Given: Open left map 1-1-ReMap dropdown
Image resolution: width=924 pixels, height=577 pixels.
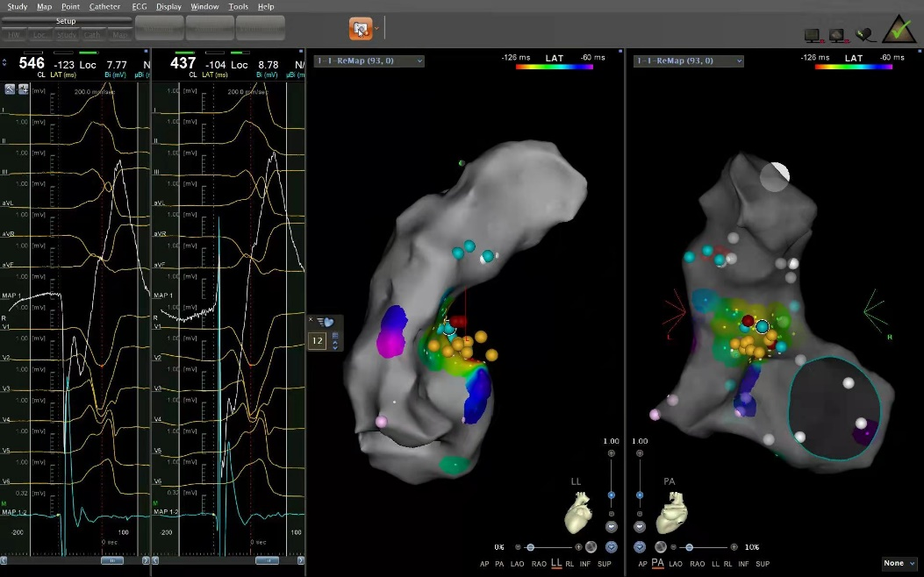Looking at the screenshot, I should [x=369, y=61].
